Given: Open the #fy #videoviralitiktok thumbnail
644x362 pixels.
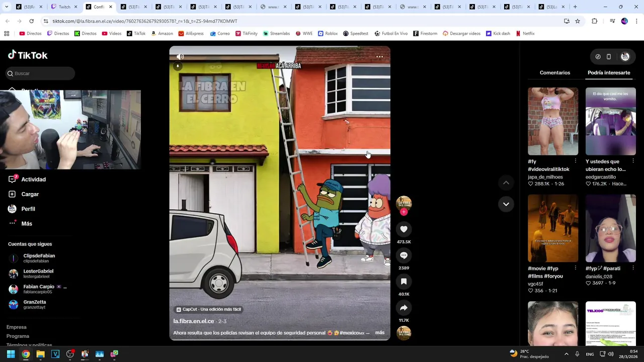Looking at the screenshot, I should click(553, 121).
